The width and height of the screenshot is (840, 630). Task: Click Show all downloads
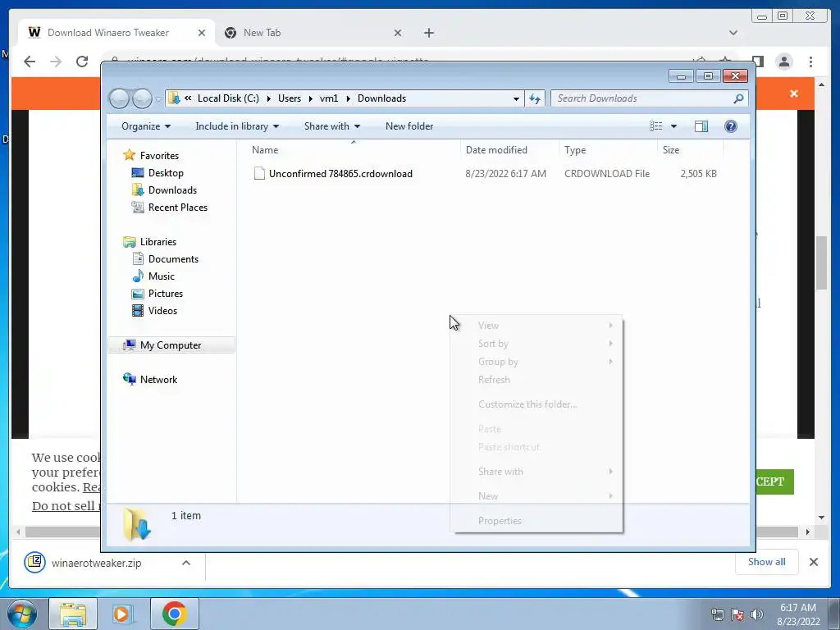point(767,562)
